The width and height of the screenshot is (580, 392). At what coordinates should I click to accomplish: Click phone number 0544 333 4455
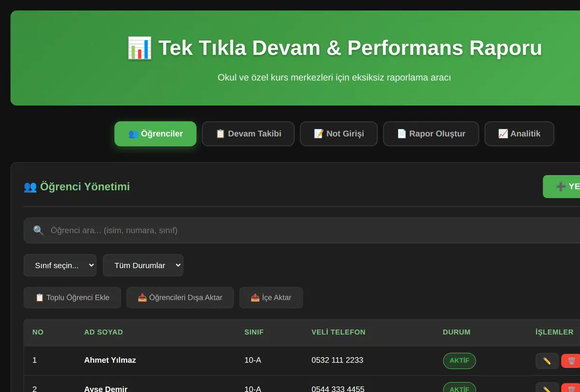tap(338, 389)
